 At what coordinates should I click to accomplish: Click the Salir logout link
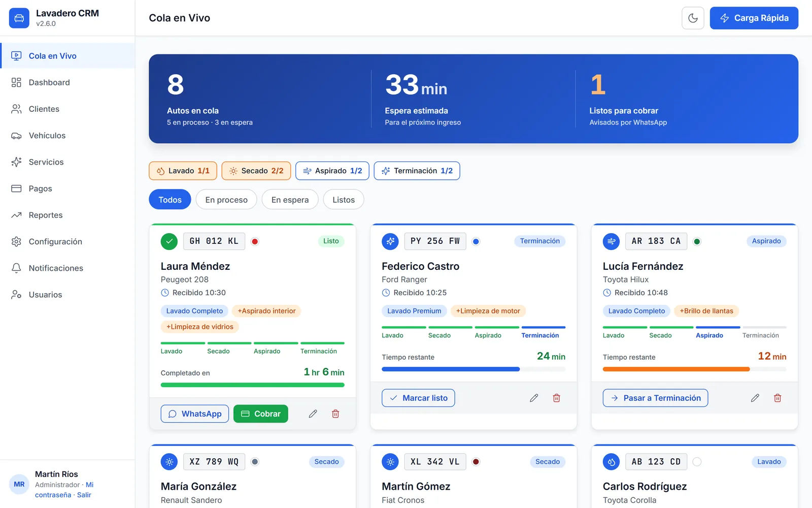pyautogui.click(x=84, y=495)
